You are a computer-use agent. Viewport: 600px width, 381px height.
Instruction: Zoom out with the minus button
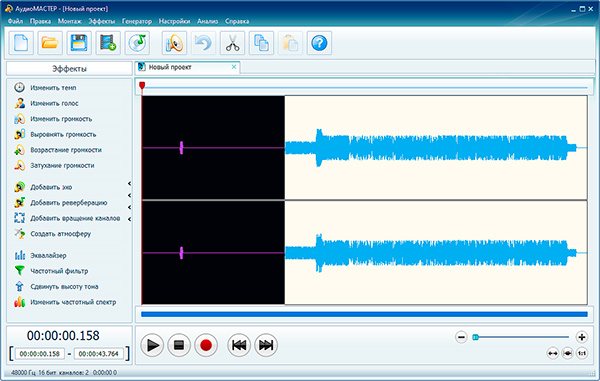click(x=461, y=337)
